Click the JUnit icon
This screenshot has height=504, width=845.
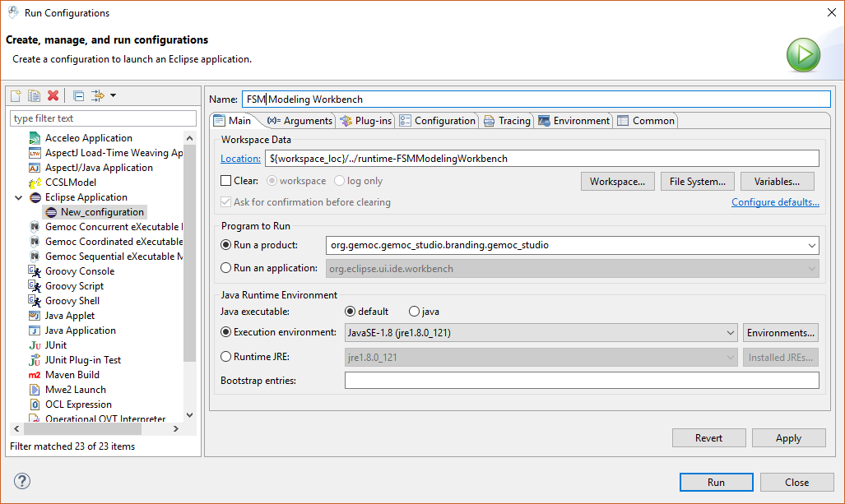tap(35, 345)
